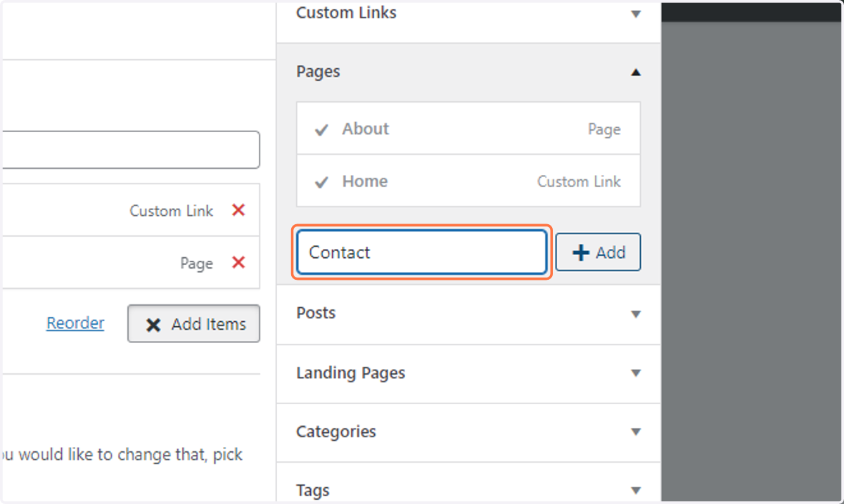Expand the Landing Pages section
Viewport: 844px width, 504px height.
point(636,373)
